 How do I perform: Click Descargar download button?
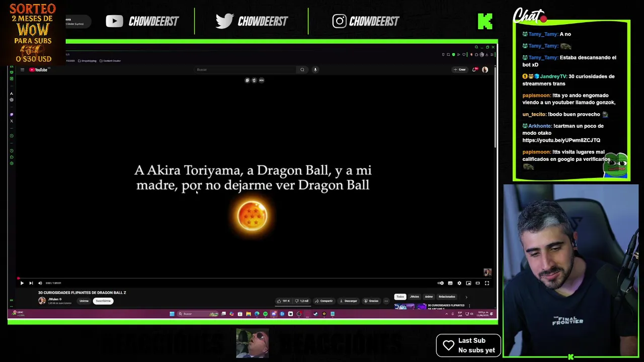[x=348, y=301]
